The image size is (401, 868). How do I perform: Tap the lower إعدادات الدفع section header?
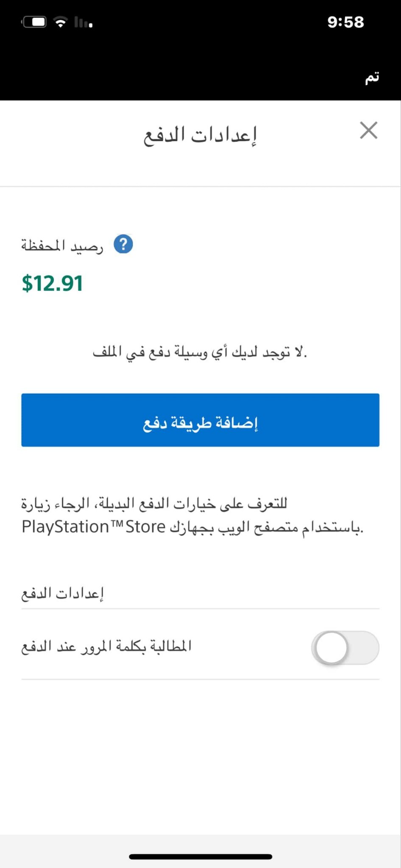click(x=63, y=593)
